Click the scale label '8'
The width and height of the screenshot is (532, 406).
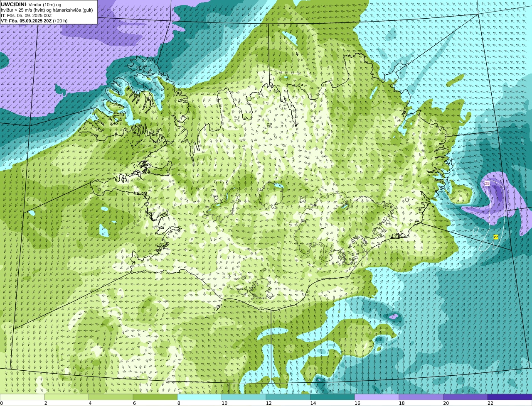click(x=179, y=403)
